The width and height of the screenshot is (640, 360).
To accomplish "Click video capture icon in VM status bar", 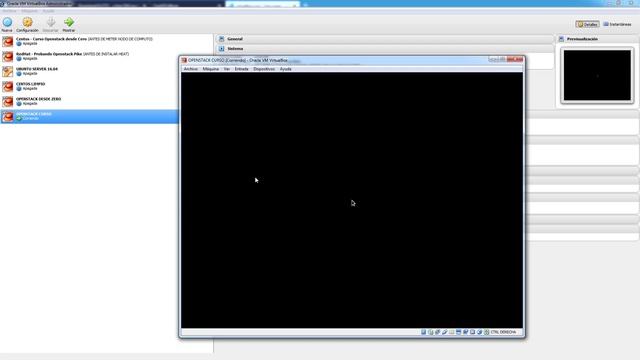I will pyautogui.click(x=466, y=332).
